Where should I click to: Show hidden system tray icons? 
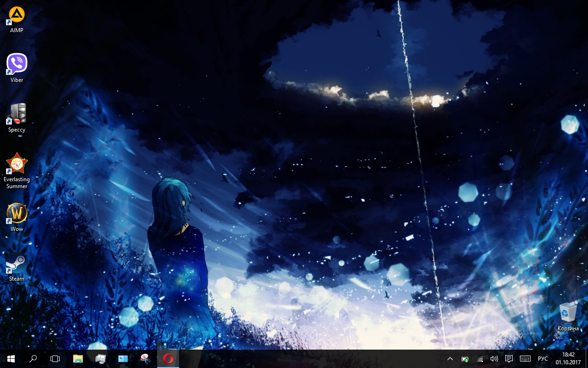[x=450, y=359]
